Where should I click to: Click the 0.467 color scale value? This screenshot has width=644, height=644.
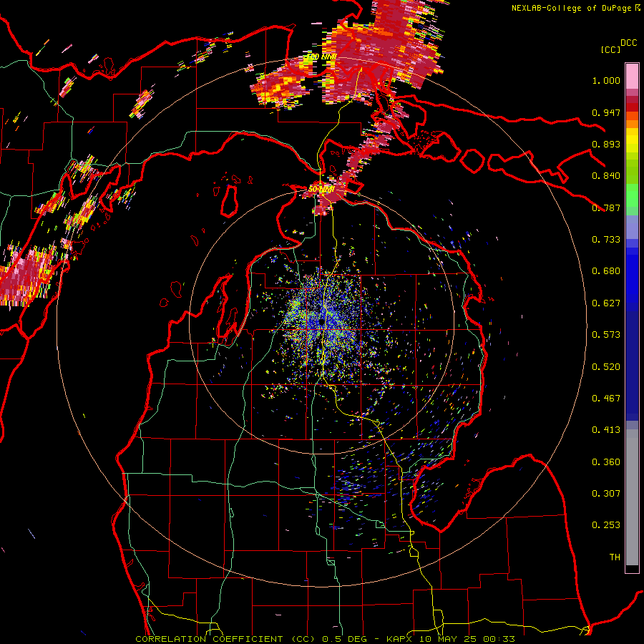point(606,399)
